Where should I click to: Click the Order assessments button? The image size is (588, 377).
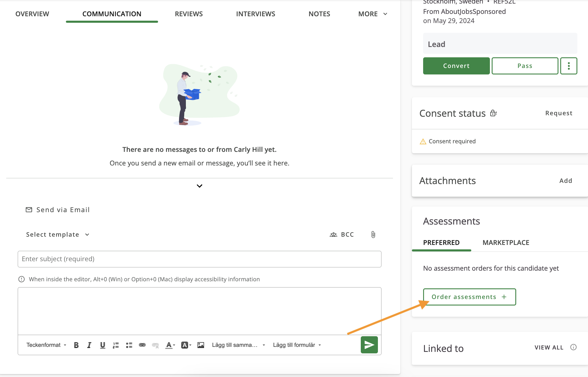coord(469,297)
